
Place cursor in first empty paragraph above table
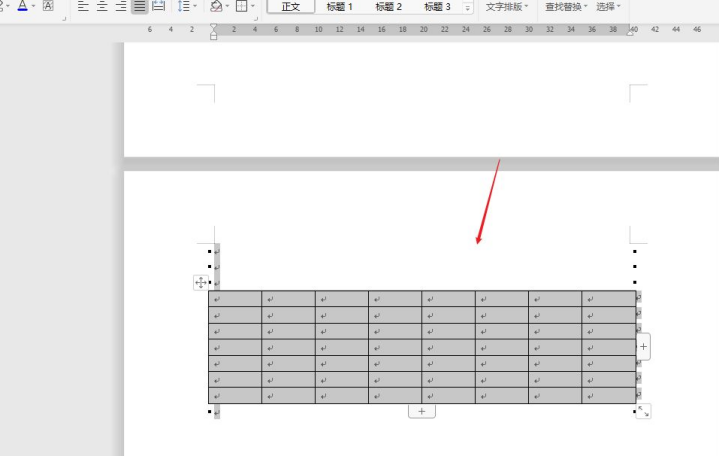point(217,251)
